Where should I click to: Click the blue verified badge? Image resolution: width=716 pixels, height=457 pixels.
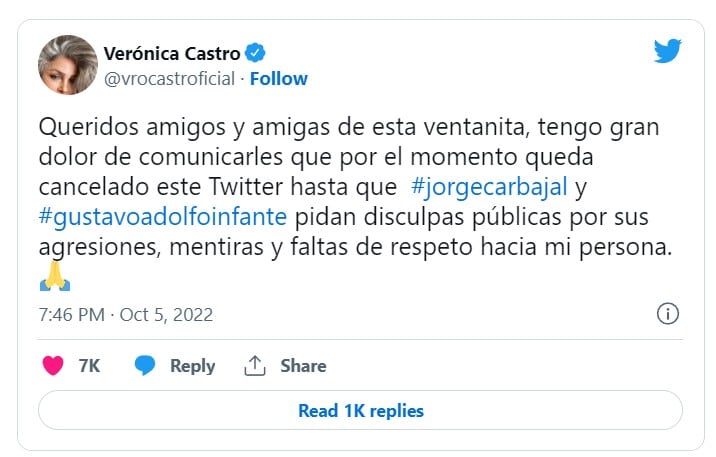pos(256,53)
